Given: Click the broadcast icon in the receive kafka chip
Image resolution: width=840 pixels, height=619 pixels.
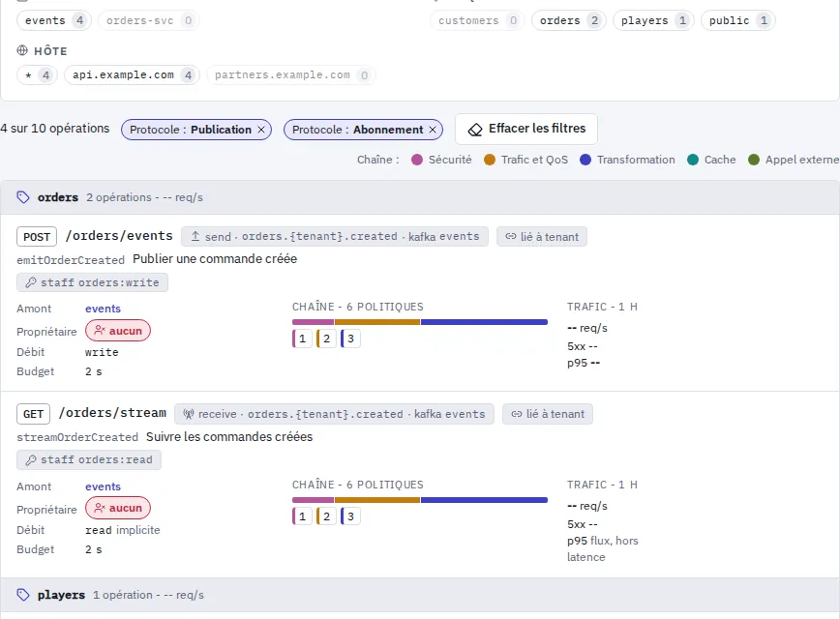Looking at the screenshot, I should pyautogui.click(x=188, y=414).
